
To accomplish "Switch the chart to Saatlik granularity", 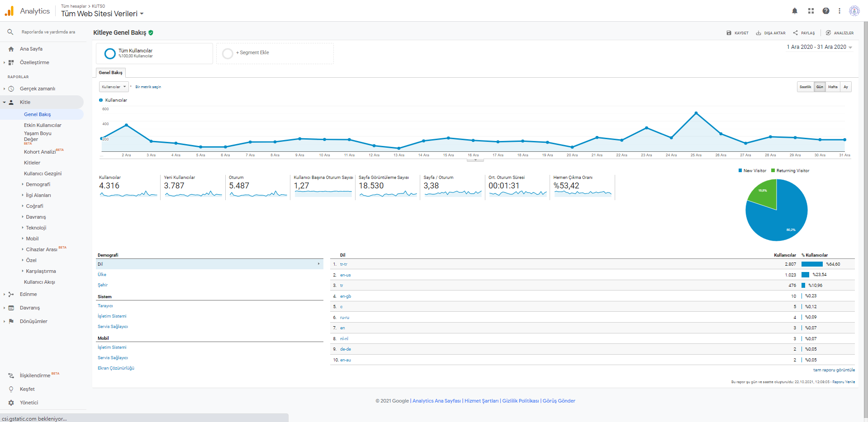I will (x=805, y=87).
